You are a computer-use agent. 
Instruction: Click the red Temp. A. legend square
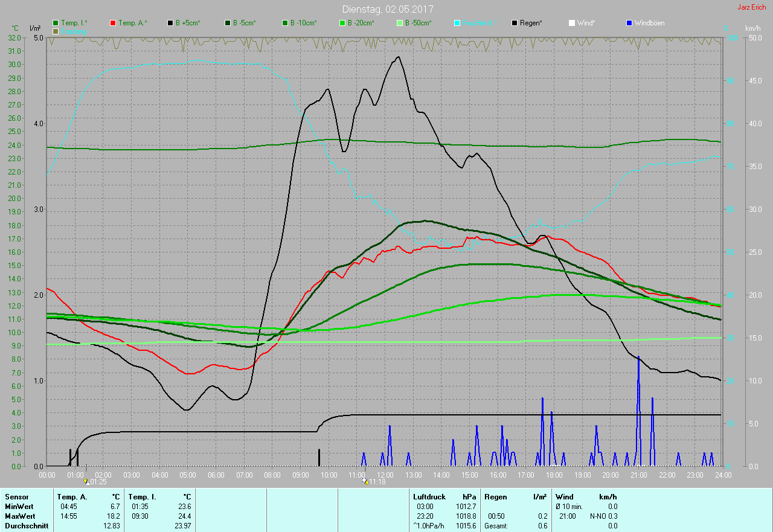point(114,23)
